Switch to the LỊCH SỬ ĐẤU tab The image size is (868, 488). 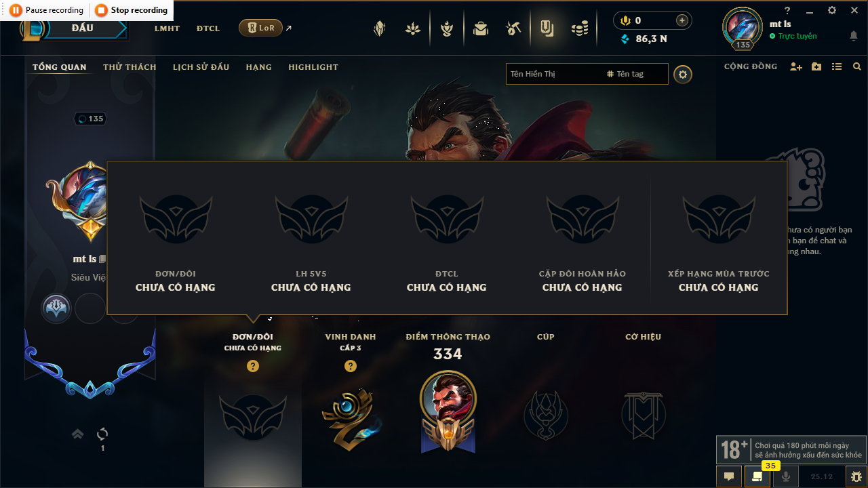[x=201, y=67]
